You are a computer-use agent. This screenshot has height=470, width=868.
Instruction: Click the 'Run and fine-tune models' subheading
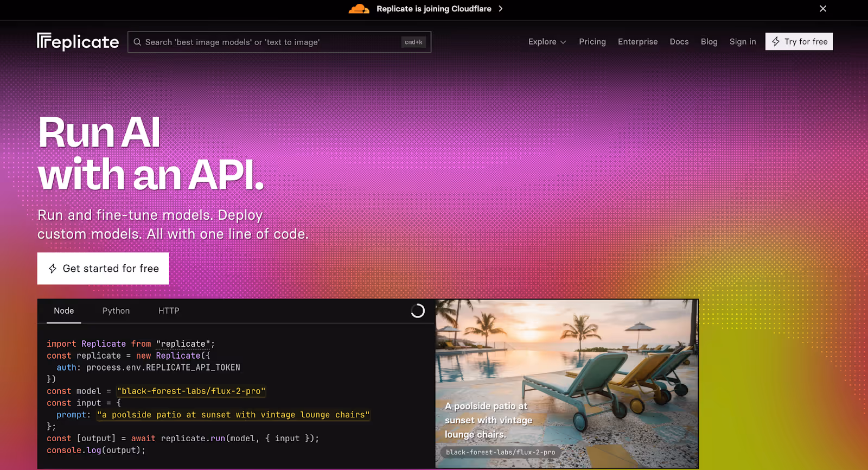pos(173,225)
